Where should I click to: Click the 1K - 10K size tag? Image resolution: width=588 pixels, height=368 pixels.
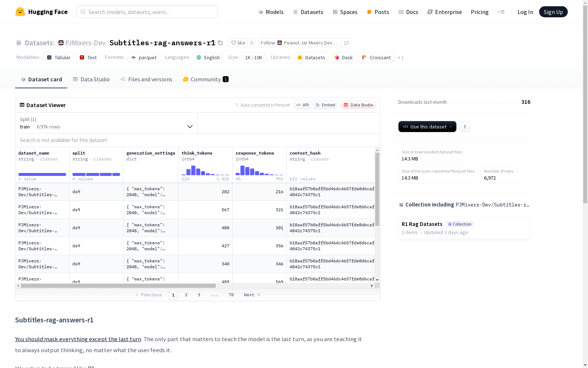tap(254, 57)
